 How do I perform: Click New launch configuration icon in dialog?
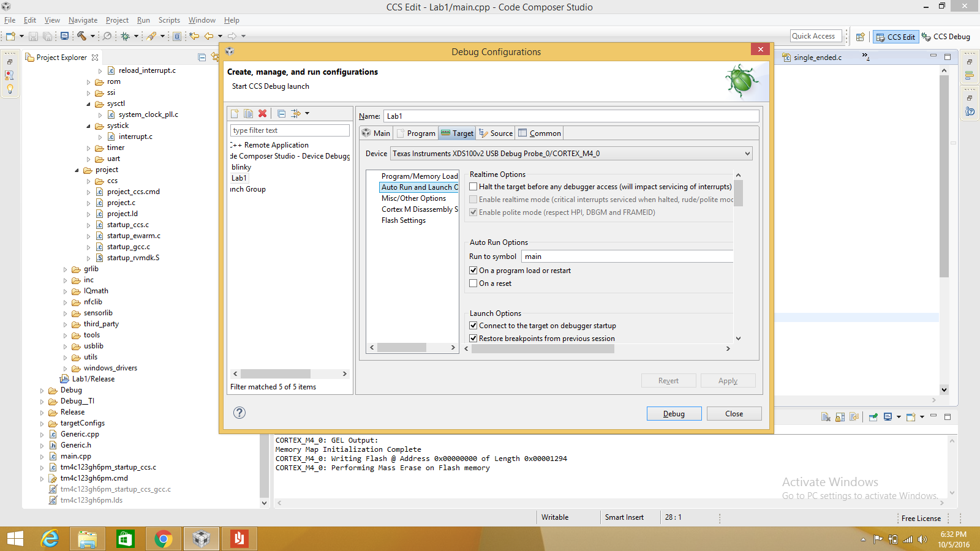tap(235, 113)
